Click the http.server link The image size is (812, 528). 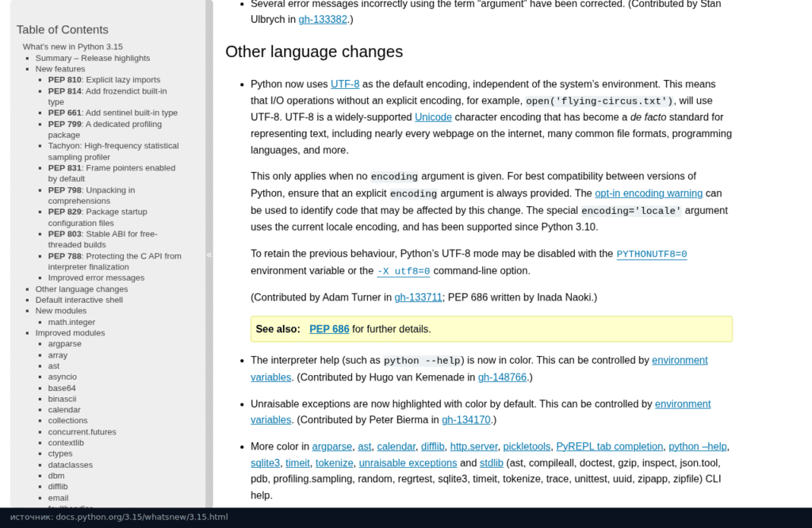(473, 446)
